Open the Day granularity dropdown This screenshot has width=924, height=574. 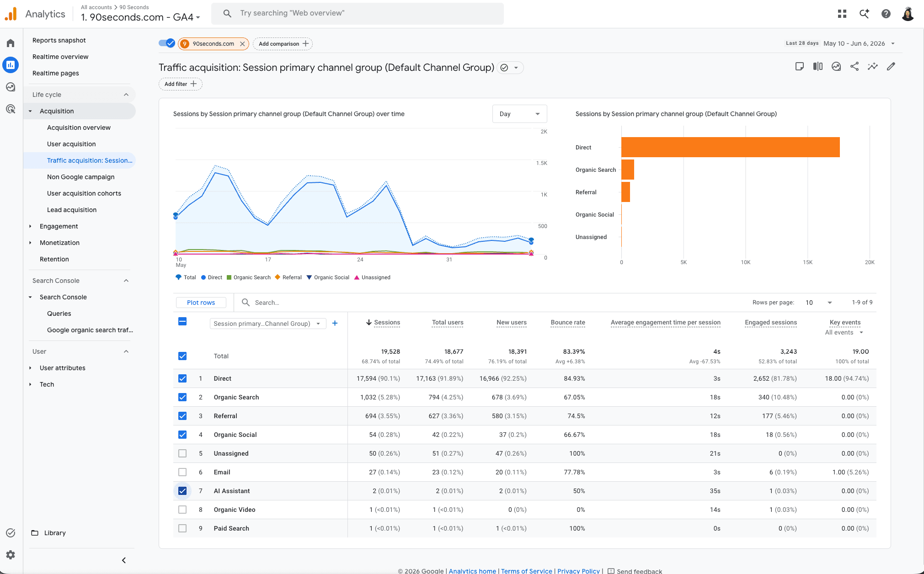tap(519, 114)
